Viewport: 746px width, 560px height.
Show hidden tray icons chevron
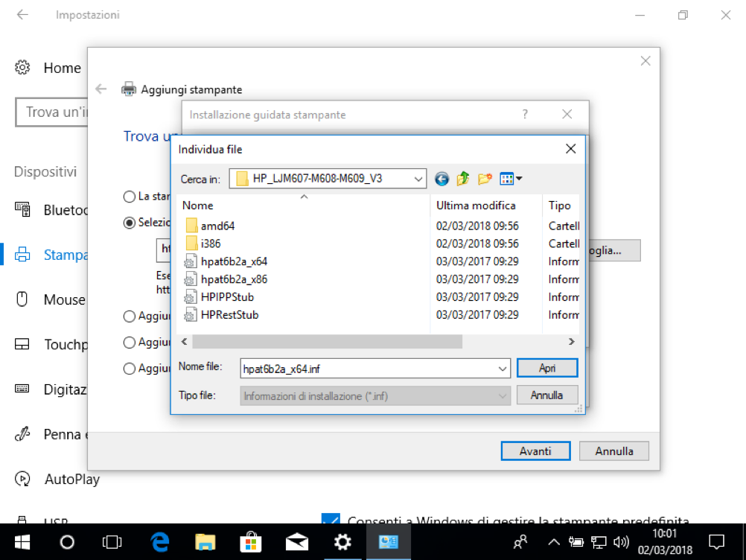pyautogui.click(x=553, y=542)
